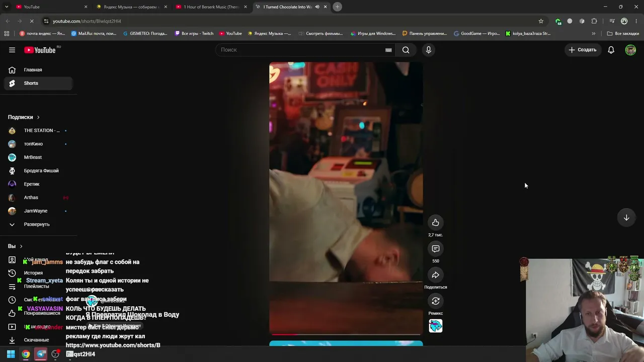Screen dimensions: 644x362
Task: Mute the playing tab audio
Action: (317, 7)
